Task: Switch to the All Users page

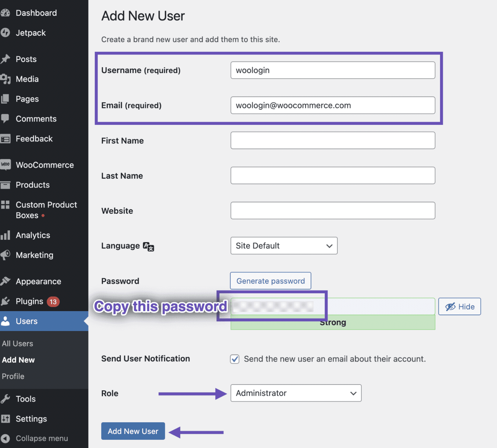Action: point(17,343)
